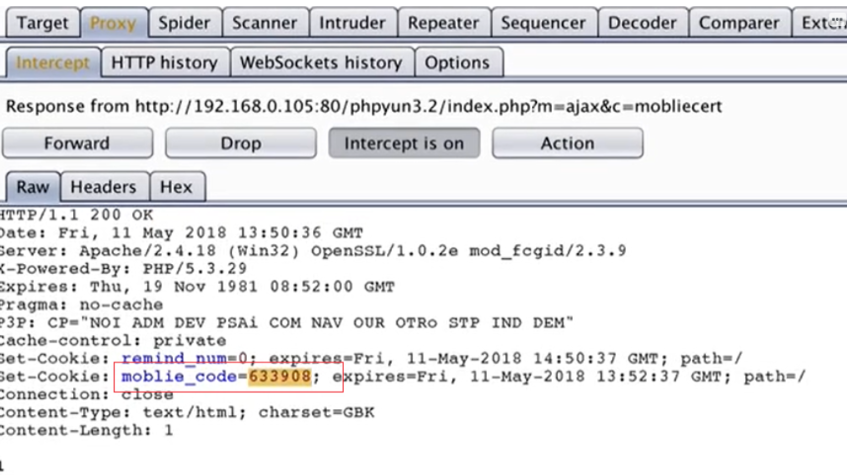Screen dimensions: 847x475
Task: Select the Intercept sub-tab
Action: coord(52,62)
